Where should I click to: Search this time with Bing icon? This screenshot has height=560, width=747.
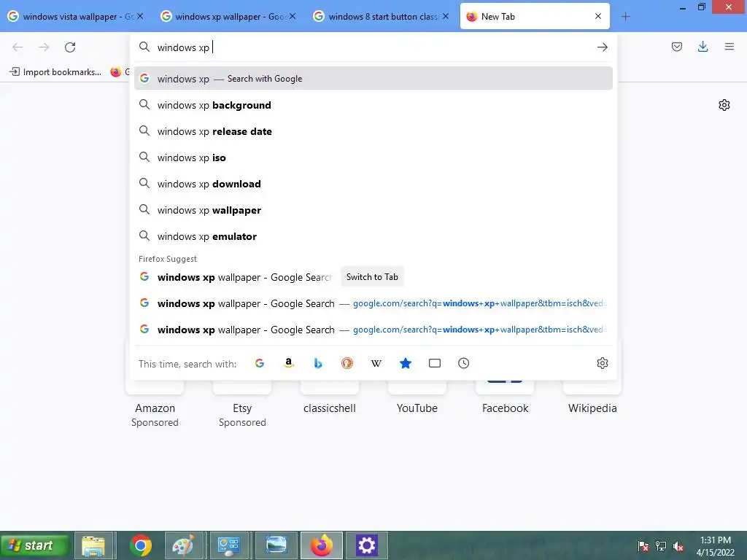coord(318,363)
